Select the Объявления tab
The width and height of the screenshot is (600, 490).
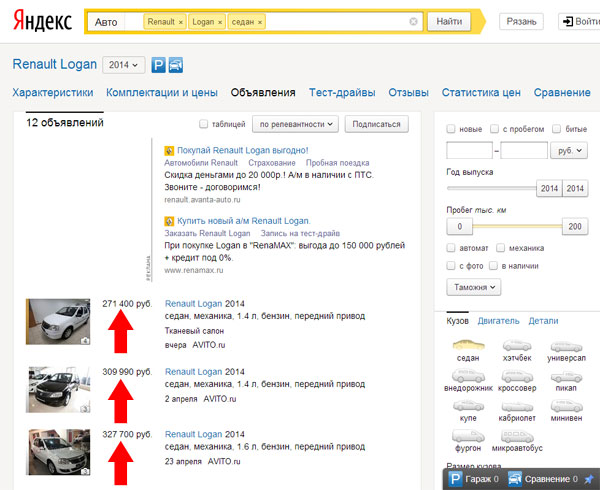coord(263,93)
